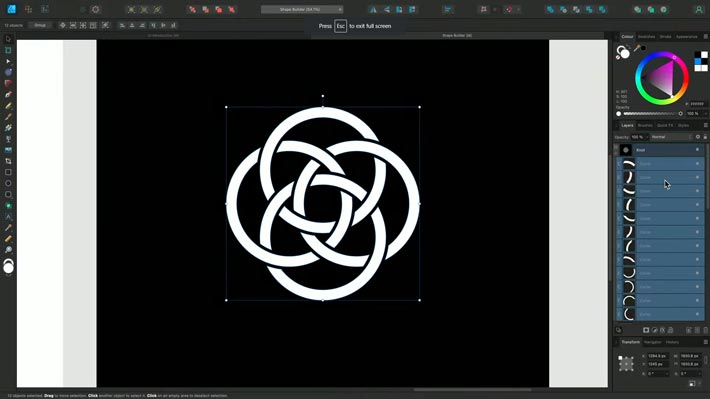Open preferences gear in top toolbar
This screenshot has height=399, width=710.
tap(96, 9)
